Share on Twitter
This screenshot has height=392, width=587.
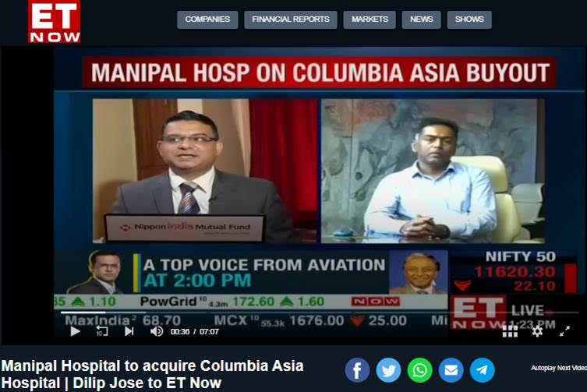(x=388, y=370)
